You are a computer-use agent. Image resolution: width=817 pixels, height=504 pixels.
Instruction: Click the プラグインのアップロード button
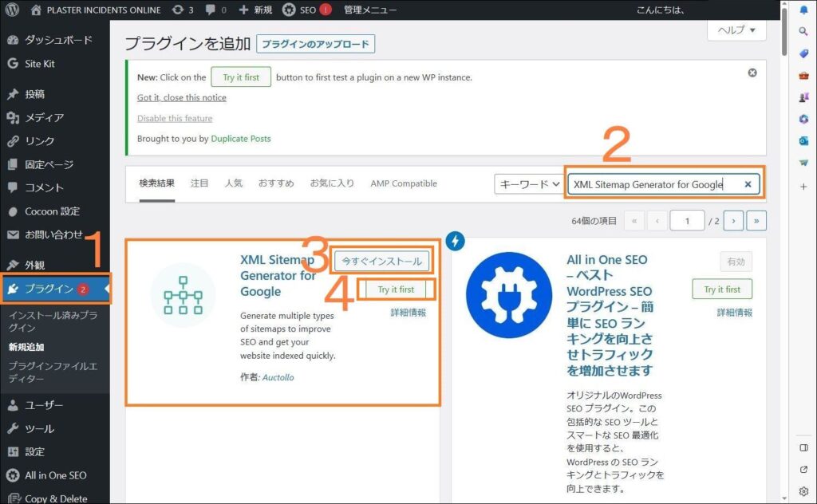coord(315,44)
